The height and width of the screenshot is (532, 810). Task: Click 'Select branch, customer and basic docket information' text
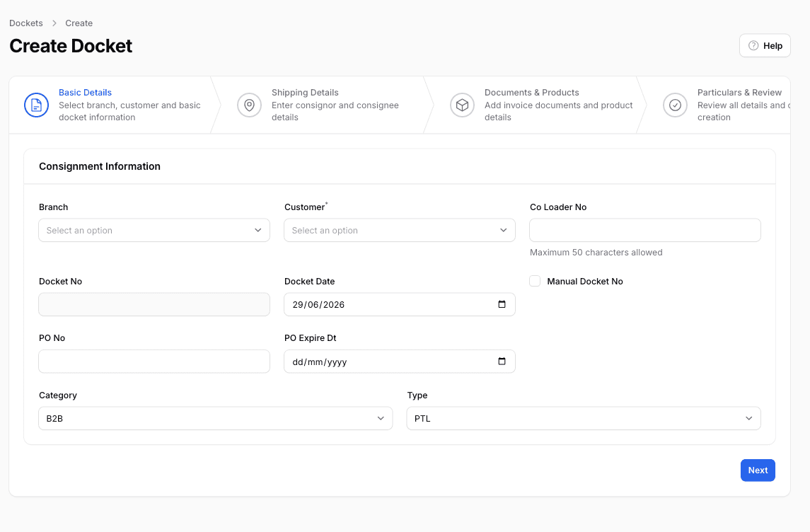pyautogui.click(x=129, y=111)
